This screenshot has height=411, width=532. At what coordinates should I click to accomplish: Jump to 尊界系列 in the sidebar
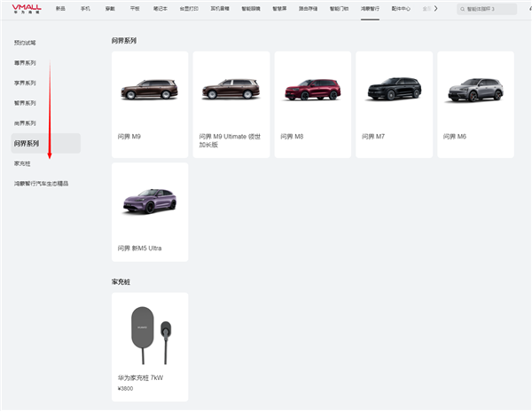(25, 63)
